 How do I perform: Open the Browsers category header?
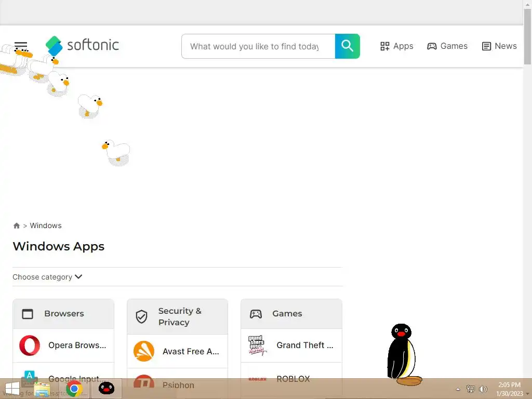[63, 314]
